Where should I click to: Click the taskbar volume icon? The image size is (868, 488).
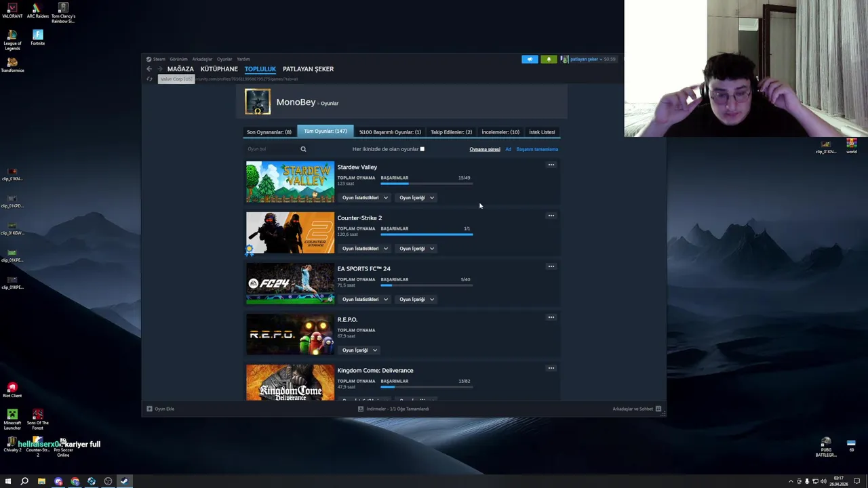[x=823, y=481]
